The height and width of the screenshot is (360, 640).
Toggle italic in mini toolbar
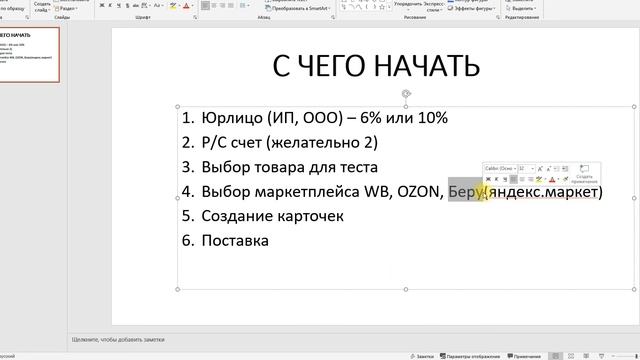point(497,179)
